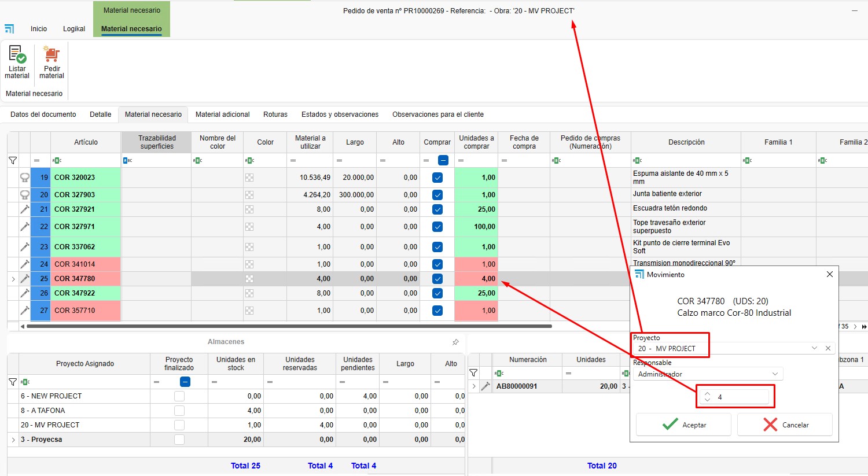
Task: Clear the Proyecto field with the X icon
Action: (x=828, y=348)
